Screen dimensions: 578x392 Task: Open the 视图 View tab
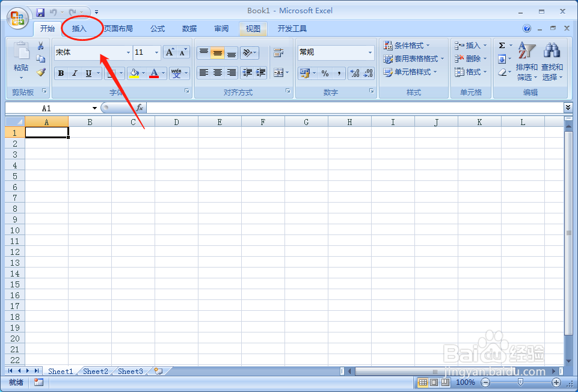253,29
